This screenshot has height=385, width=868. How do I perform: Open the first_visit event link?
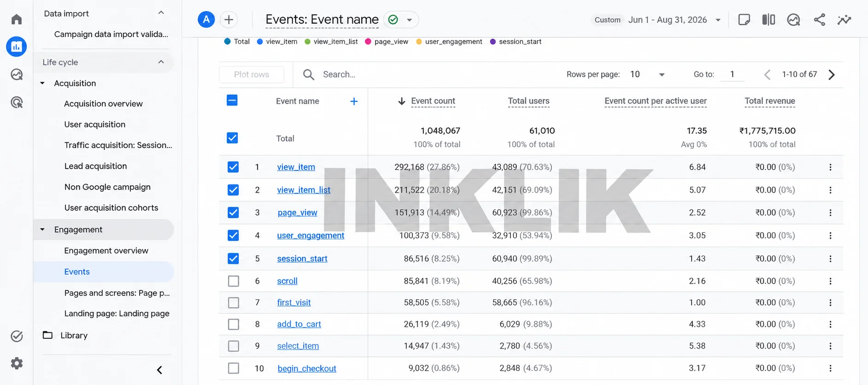(294, 302)
